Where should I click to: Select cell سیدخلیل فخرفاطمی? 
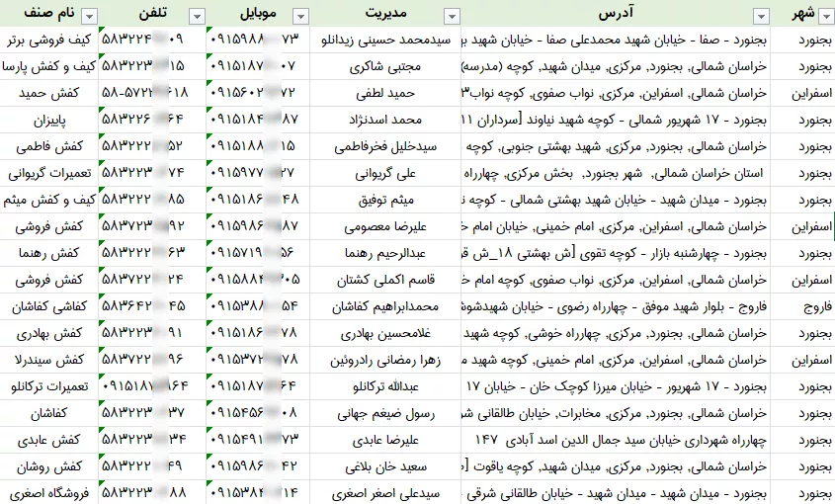pos(385,146)
